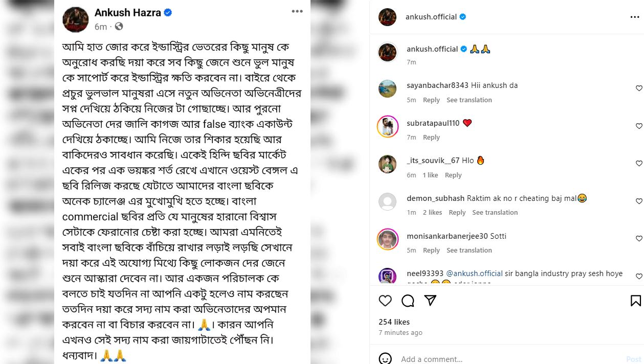Open Facebook post three-dot options menu

pyautogui.click(x=297, y=11)
